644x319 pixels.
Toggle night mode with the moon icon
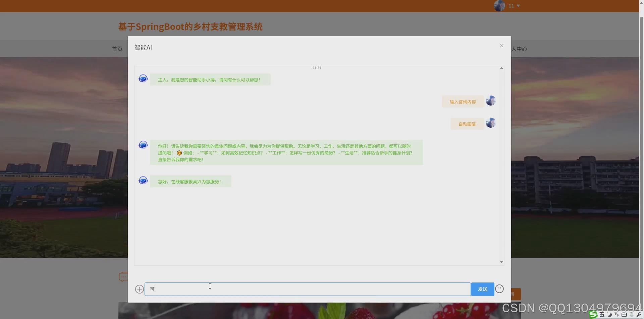click(609, 315)
